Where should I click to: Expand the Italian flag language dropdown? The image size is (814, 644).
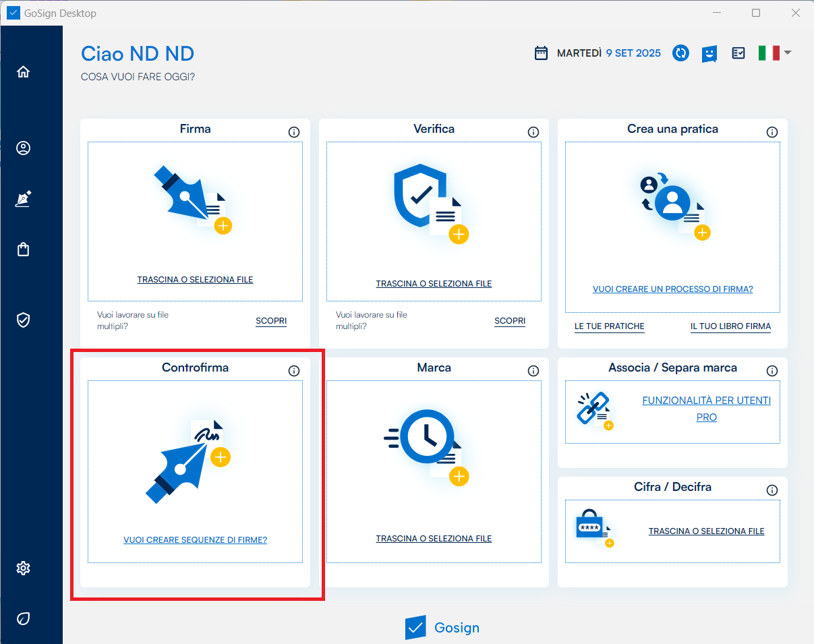tap(774, 53)
